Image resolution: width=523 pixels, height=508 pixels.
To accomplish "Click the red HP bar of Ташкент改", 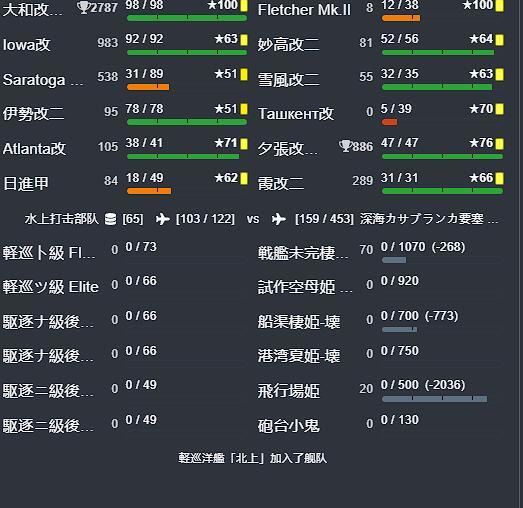I will click(389, 122).
